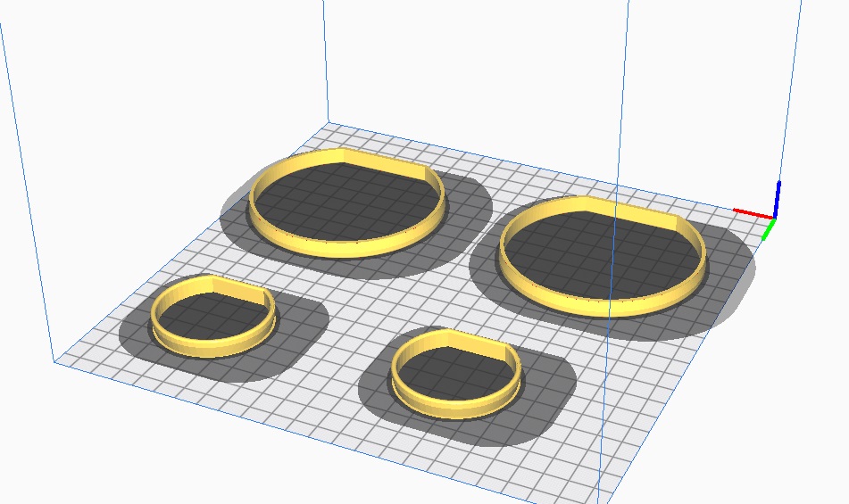Click the flat edge of back-left large ring
The width and height of the screenshot is (849, 504).
coord(384,161)
